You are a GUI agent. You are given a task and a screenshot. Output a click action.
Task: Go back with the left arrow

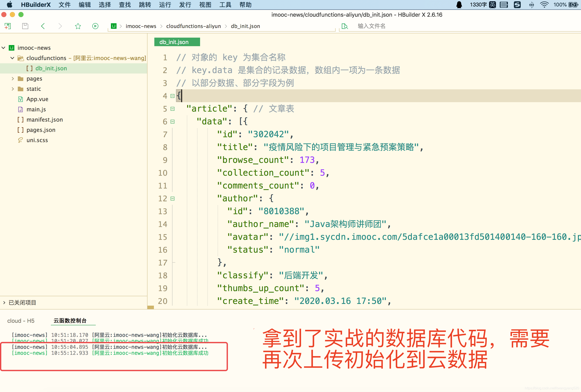point(43,26)
